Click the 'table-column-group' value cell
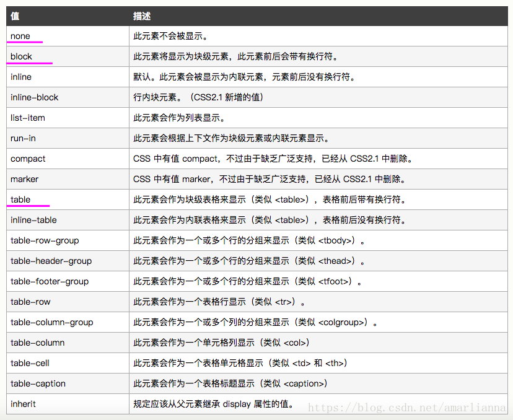This screenshot has height=420, width=513. [x=68, y=322]
